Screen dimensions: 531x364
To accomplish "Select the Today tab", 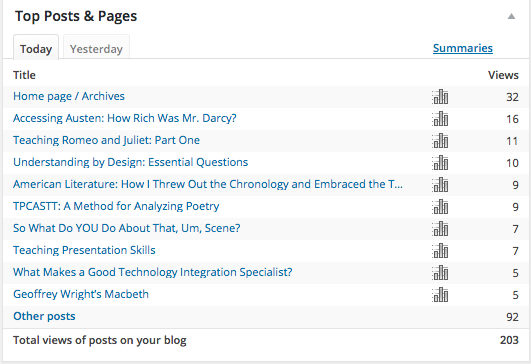I will tap(36, 47).
